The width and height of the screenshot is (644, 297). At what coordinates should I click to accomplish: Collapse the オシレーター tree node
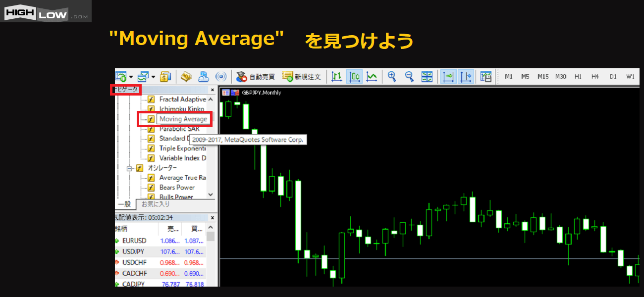click(x=129, y=168)
